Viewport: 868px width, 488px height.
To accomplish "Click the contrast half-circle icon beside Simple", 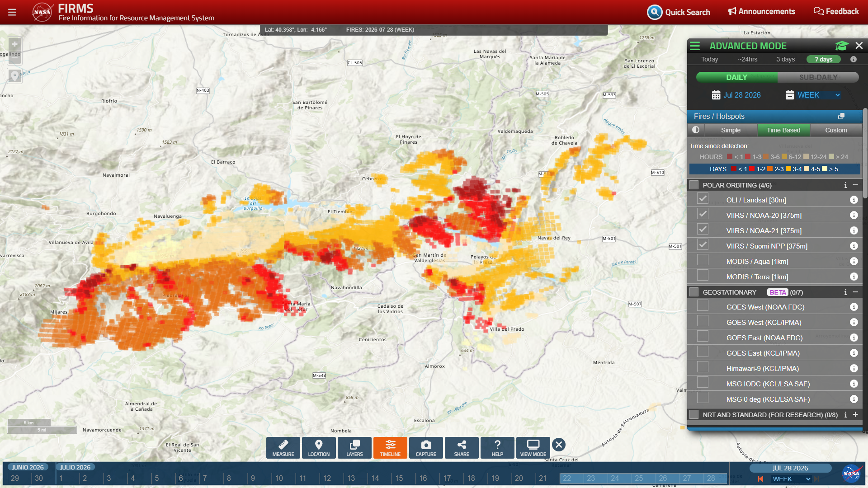I will [696, 130].
